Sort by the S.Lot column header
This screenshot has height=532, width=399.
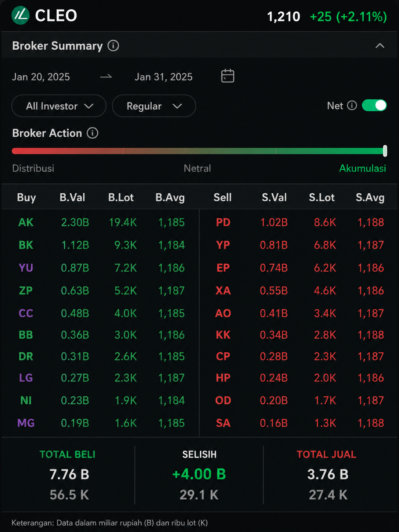321,198
